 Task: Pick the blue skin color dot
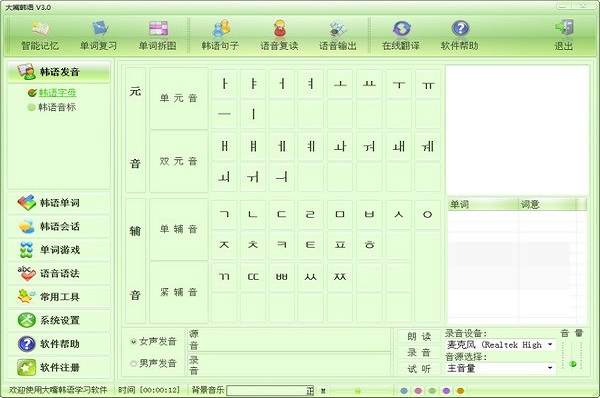(404, 391)
